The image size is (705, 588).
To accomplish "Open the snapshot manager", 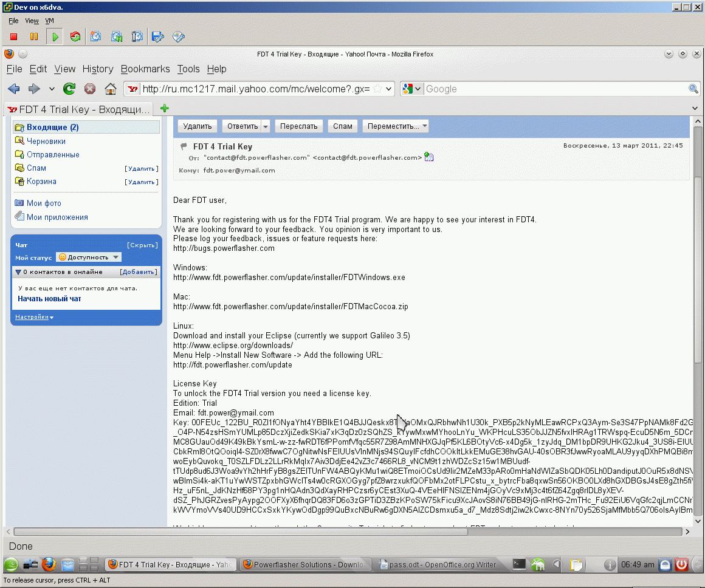I will [x=137, y=37].
